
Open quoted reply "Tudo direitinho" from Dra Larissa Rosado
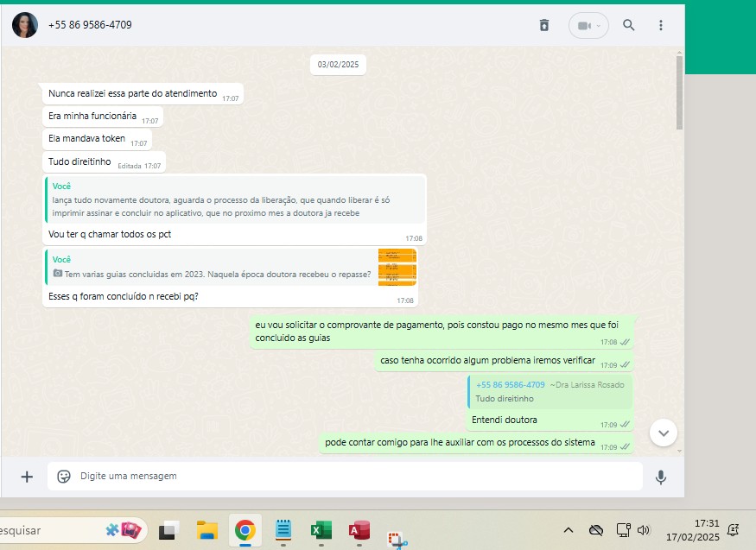pyautogui.click(x=550, y=392)
